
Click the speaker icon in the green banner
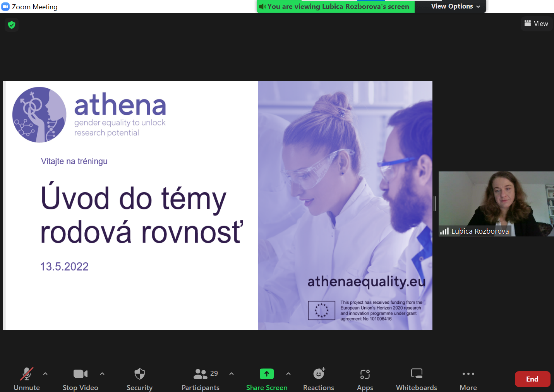point(262,7)
